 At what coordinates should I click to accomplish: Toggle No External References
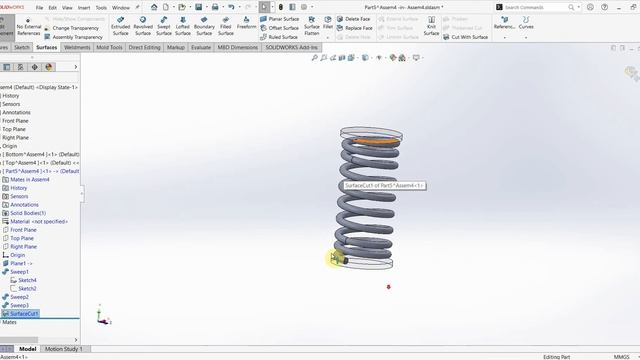[29, 26]
